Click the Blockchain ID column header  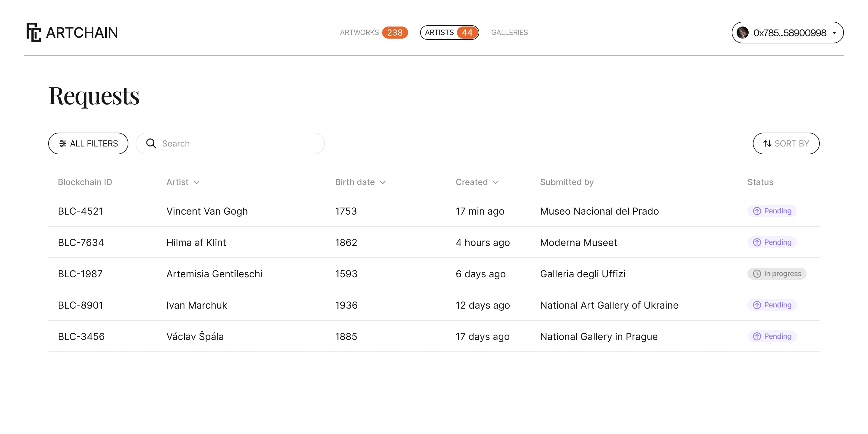(85, 182)
